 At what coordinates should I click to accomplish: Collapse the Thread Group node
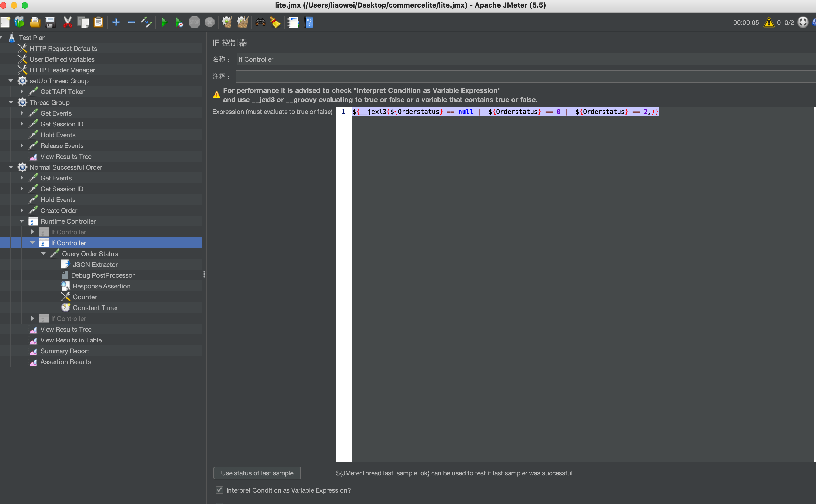[11, 102]
